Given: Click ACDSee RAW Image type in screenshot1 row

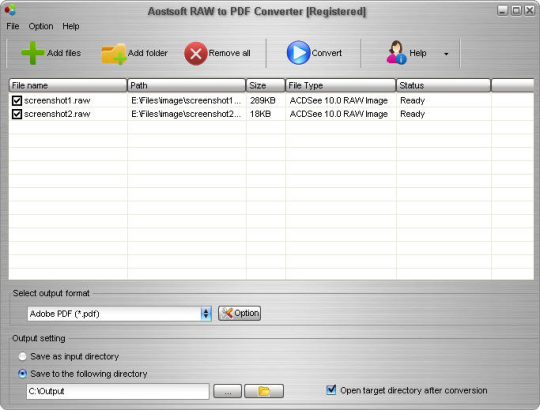Looking at the screenshot, I should tap(339, 101).
